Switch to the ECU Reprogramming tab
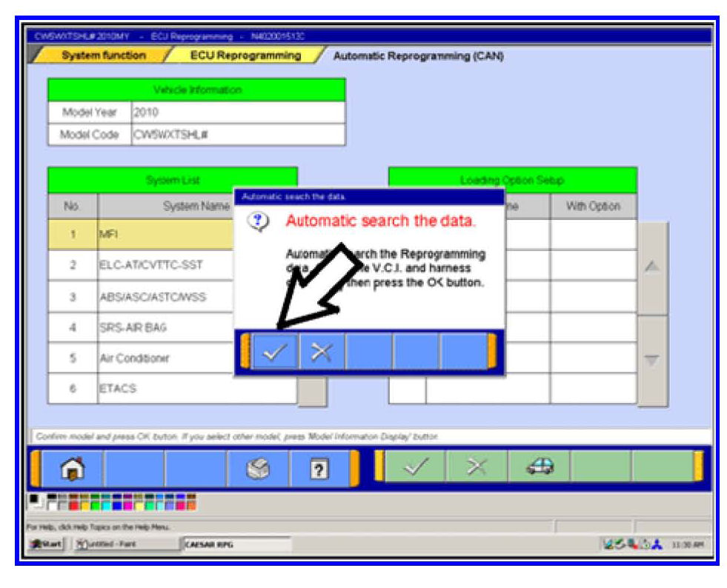The image size is (727, 588). (x=245, y=56)
